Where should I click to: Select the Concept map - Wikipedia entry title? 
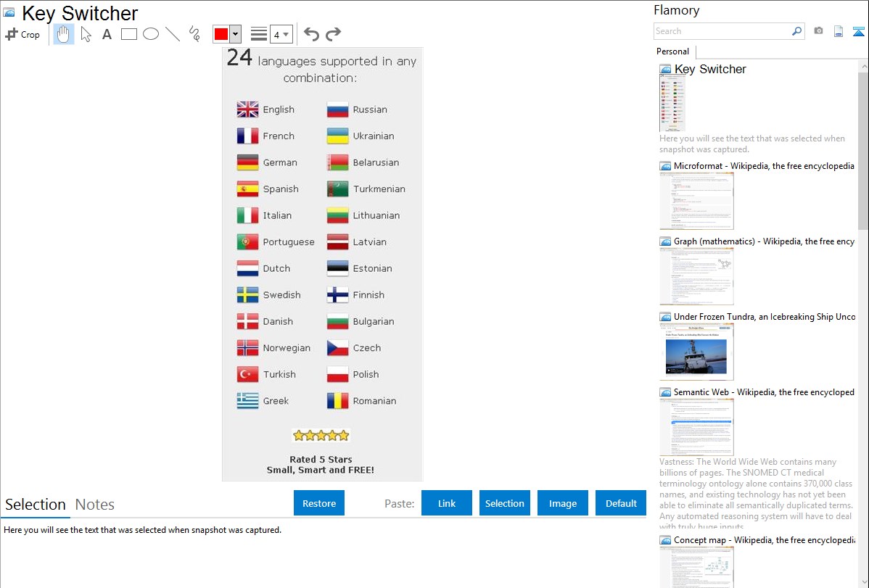(765, 539)
